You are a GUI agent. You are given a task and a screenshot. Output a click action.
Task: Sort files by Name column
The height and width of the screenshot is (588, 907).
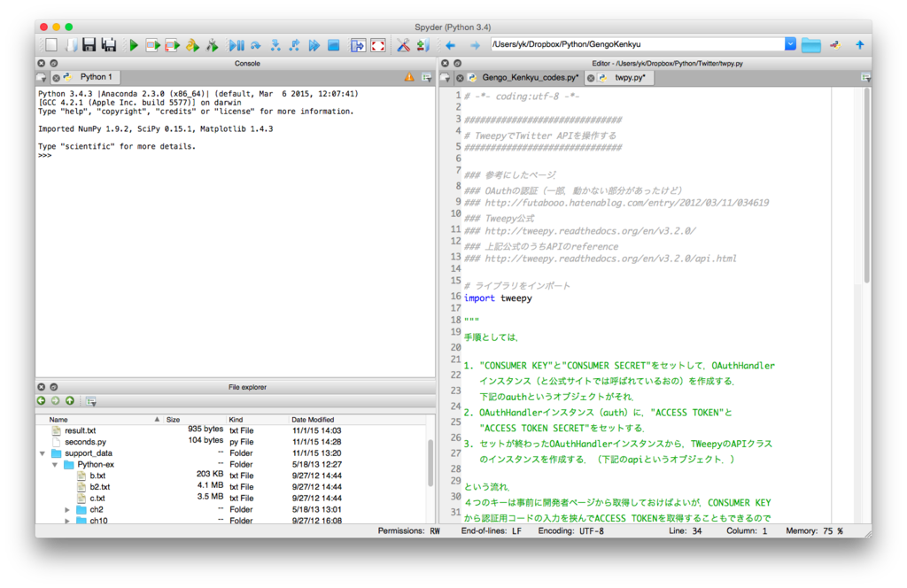point(99,419)
